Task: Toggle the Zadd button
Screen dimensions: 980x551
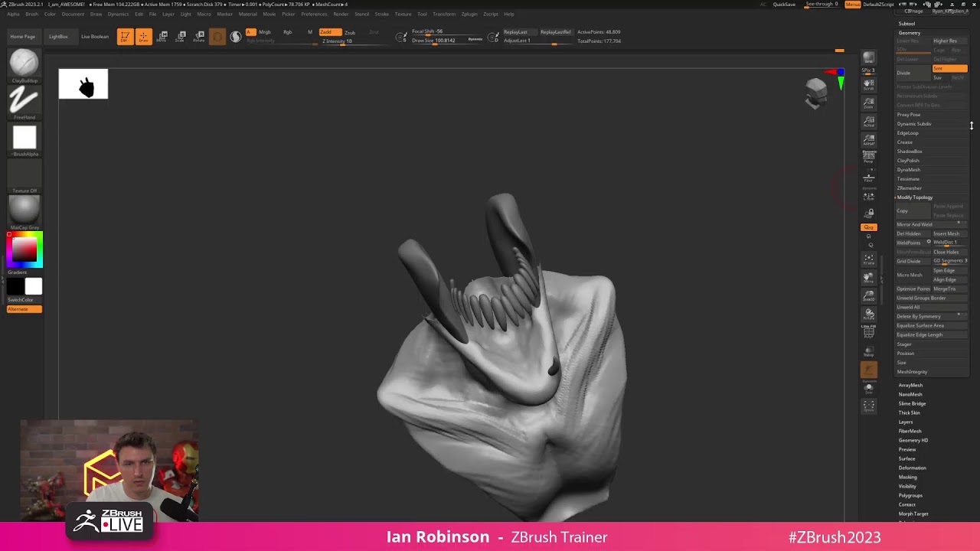Action: pos(330,32)
